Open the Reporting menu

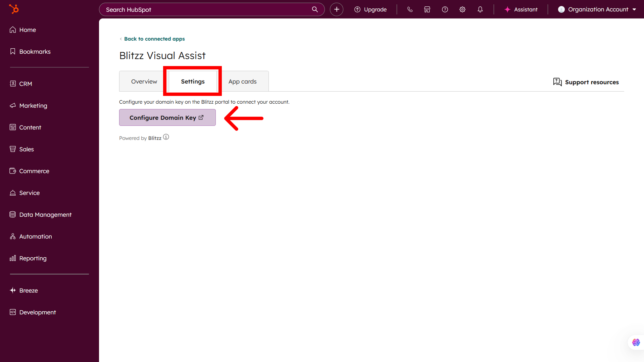[x=28, y=258]
